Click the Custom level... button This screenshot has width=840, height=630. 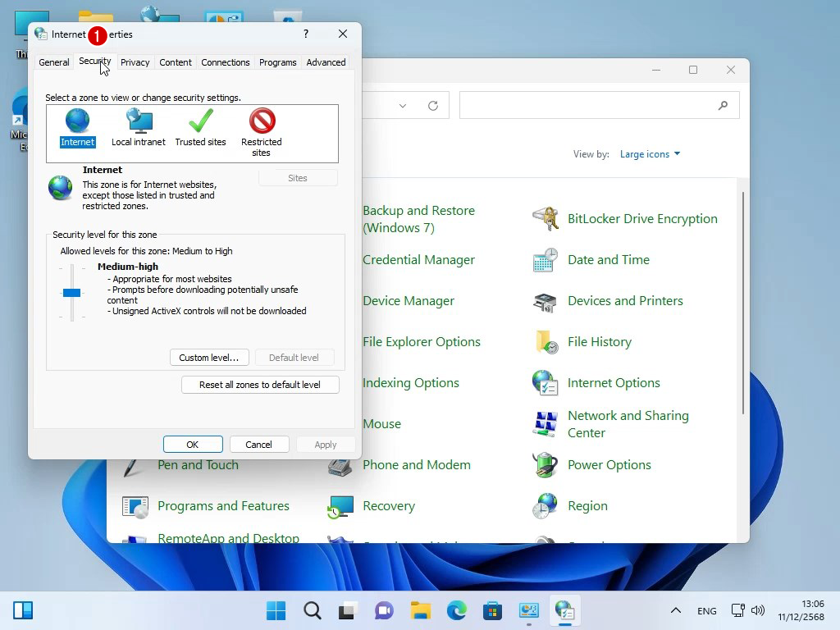(x=208, y=358)
